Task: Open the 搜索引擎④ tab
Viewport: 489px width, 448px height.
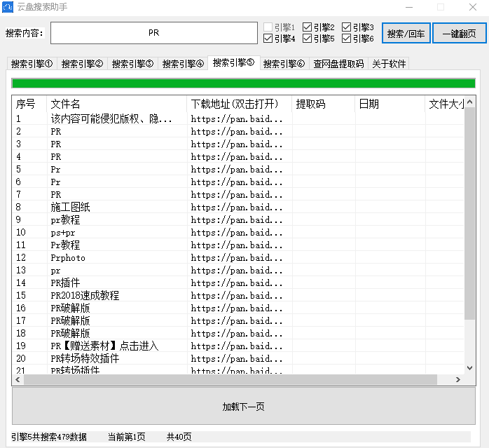Action: click(x=183, y=64)
